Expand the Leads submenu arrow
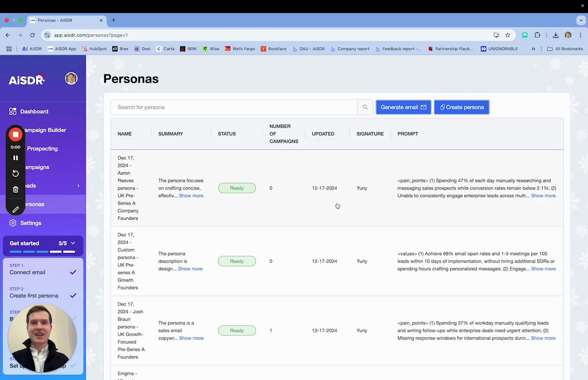This screenshot has height=380, width=588. 78,186
